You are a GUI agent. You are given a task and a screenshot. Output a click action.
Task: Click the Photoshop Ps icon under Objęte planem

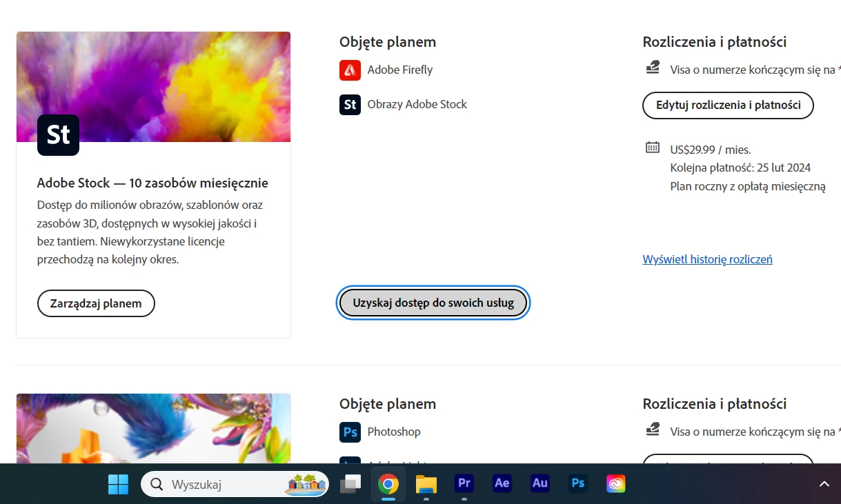point(350,432)
